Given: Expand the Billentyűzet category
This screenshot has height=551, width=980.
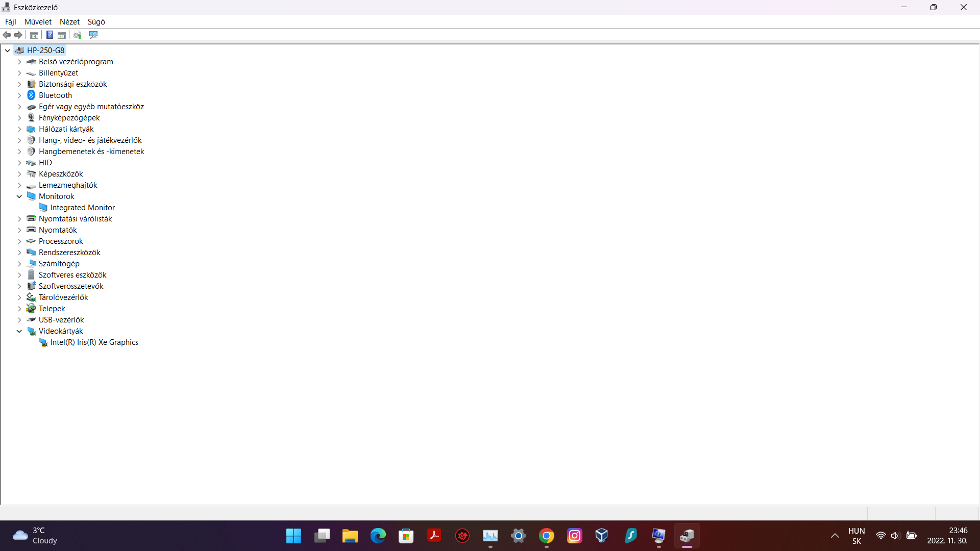Looking at the screenshot, I should [x=19, y=73].
